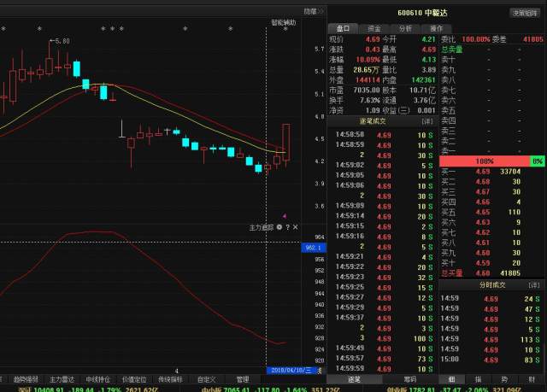The image size is (547, 392).
Task: Open the 管理 indicator management option
Action: [243, 378]
